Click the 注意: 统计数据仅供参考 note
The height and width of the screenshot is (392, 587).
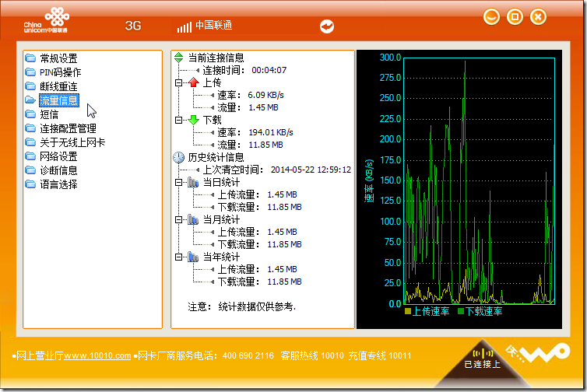pyautogui.click(x=242, y=306)
